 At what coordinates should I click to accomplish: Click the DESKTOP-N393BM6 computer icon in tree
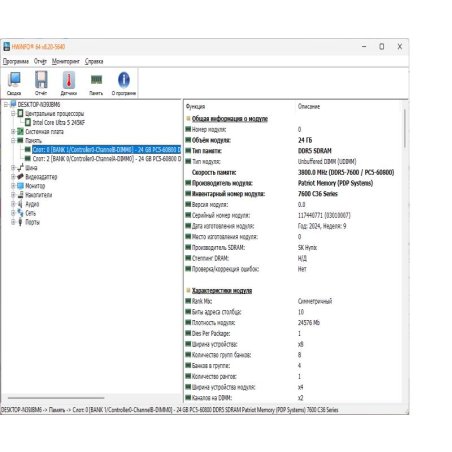[13, 104]
